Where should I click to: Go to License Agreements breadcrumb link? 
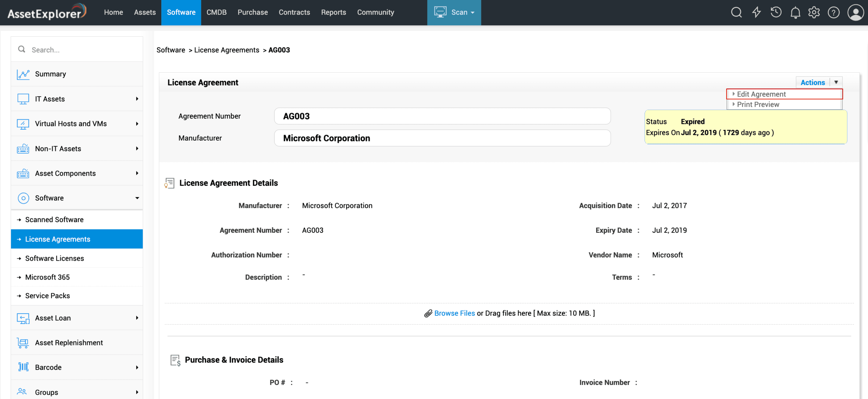[x=226, y=50]
